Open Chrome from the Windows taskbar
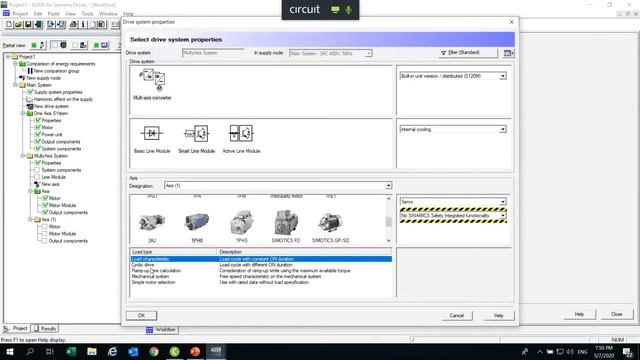The height and width of the screenshot is (360, 640). (x=154, y=351)
